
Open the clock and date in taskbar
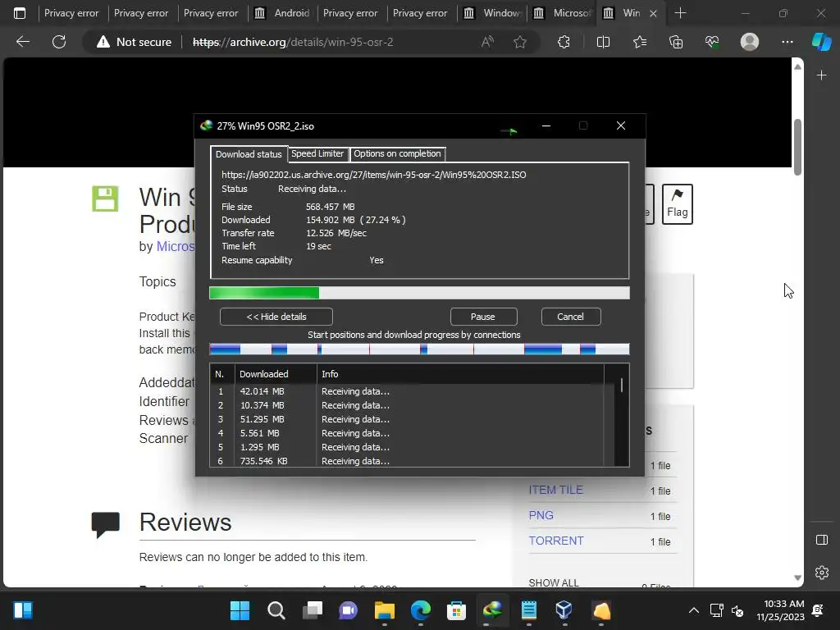tap(781, 610)
